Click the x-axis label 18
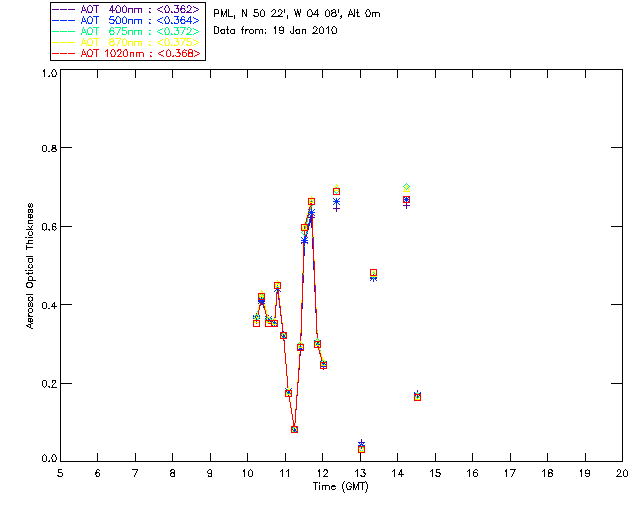640x512 pixels. 548,473
